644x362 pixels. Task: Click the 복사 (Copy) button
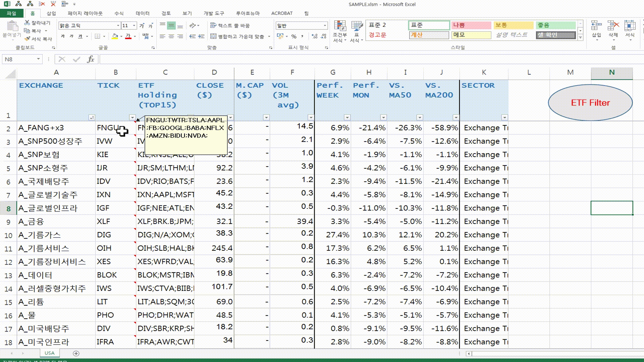pyautogui.click(x=33, y=31)
